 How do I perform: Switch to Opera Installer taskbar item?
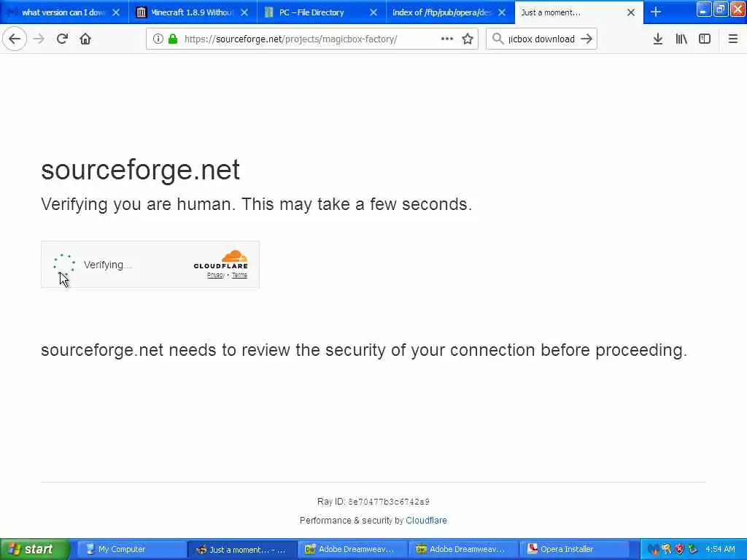click(x=573, y=550)
